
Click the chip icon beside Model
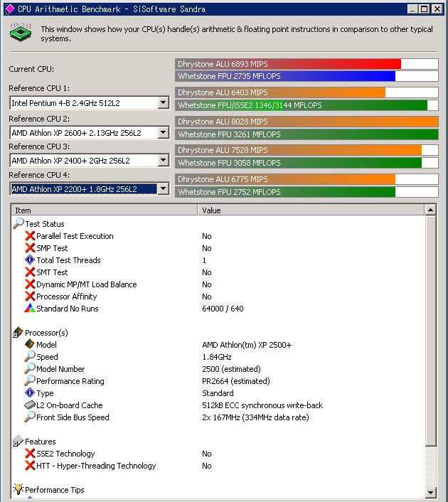tap(30, 345)
